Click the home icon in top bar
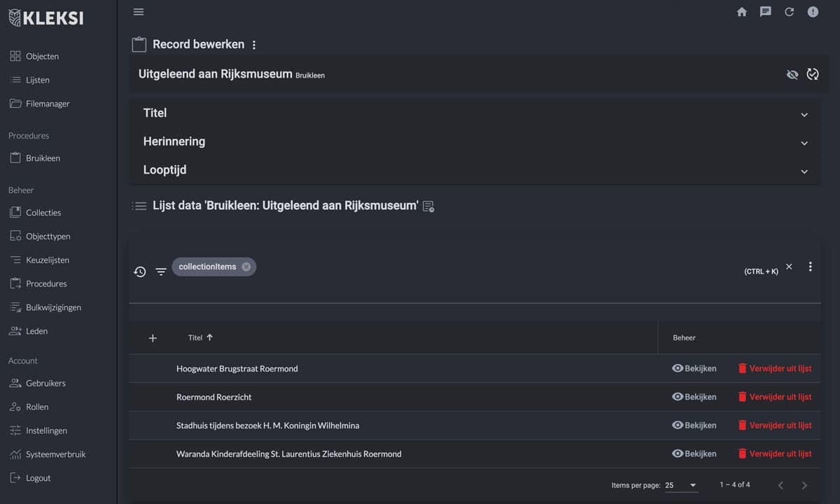The height and width of the screenshot is (504, 840). click(x=742, y=12)
